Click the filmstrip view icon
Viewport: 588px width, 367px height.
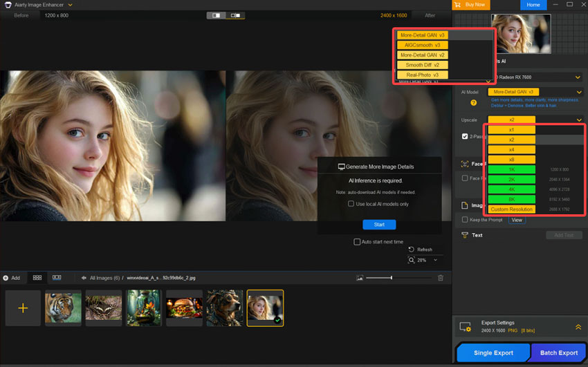tap(57, 278)
